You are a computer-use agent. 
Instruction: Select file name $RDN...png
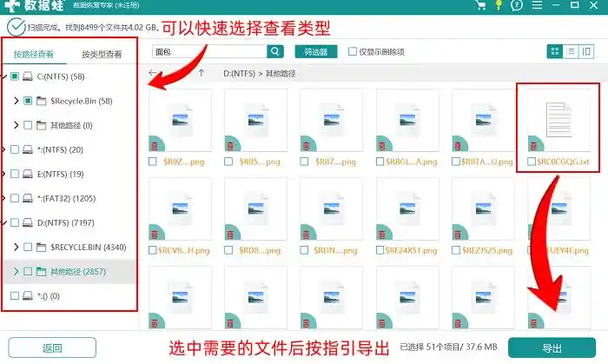tap(335, 250)
